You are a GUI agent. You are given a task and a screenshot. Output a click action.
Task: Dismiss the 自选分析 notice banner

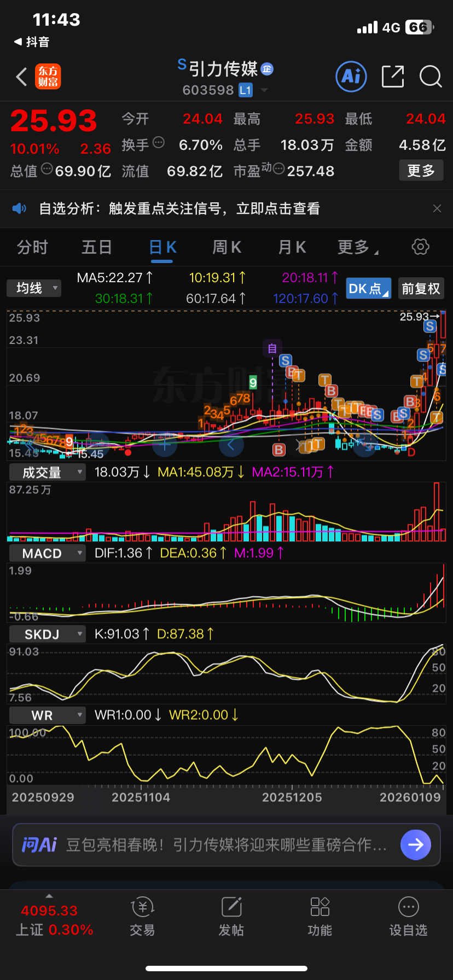437,208
